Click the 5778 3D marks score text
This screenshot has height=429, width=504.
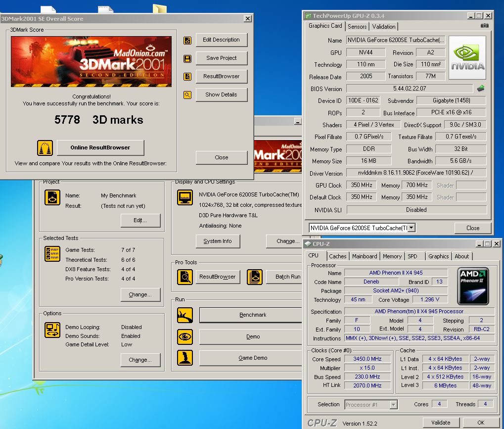(x=99, y=120)
